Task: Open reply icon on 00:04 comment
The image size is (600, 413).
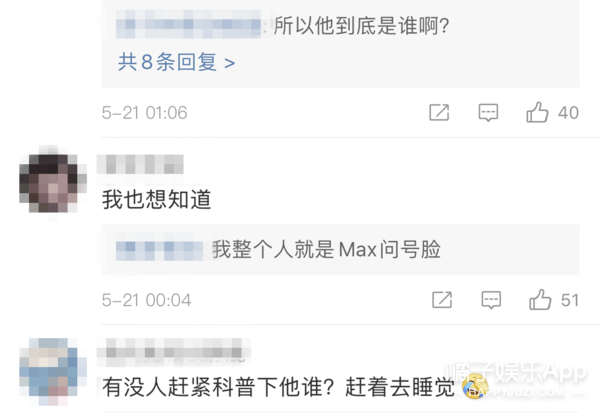Action: 491,300
